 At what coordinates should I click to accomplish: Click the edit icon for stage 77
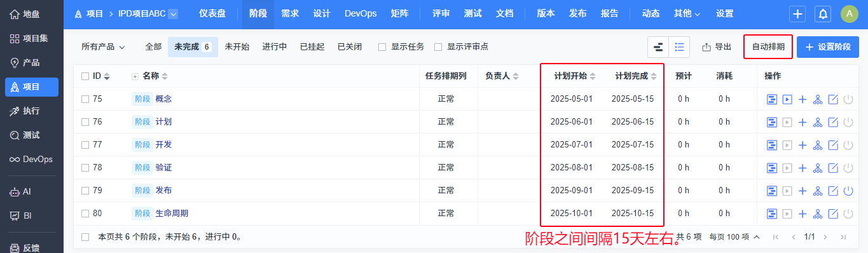click(x=833, y=145)
